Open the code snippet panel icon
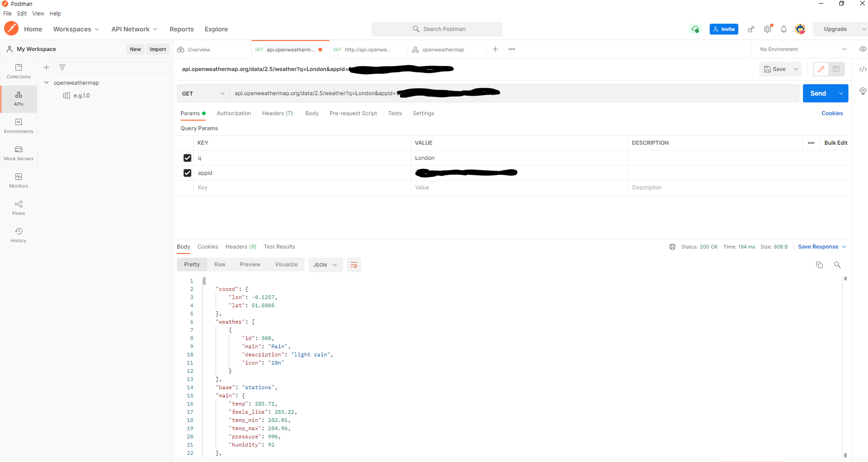868x462 pixels. point(863,69)
